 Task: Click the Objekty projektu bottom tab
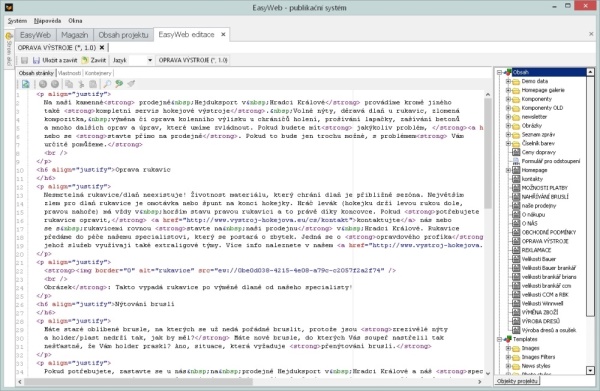tap(517, 381)
